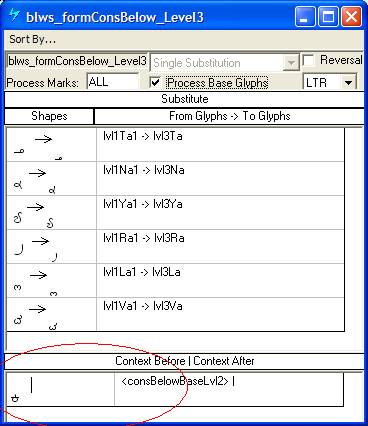Click the La glyph shape preview
The image size is (368, 426).
[x=52, y=281]
